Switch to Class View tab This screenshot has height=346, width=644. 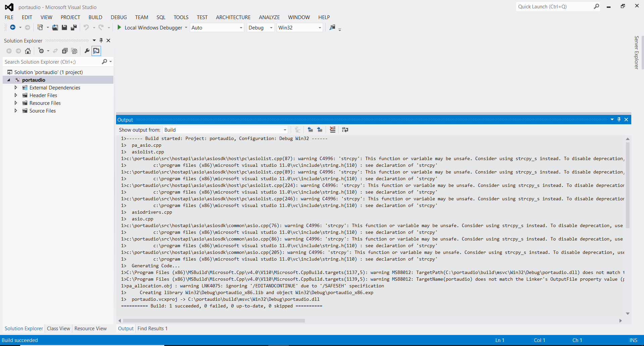pos(58,329)
